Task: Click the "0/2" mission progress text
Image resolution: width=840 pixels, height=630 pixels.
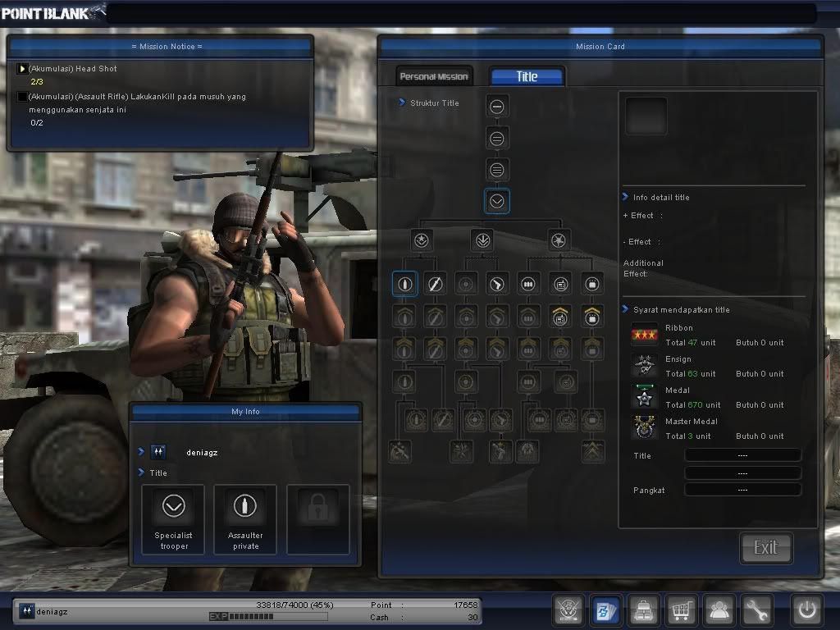Action: (x=37, y=122)
